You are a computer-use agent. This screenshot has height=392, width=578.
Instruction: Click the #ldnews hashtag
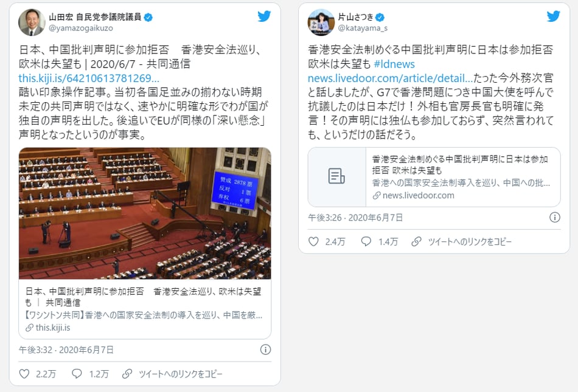394,64
